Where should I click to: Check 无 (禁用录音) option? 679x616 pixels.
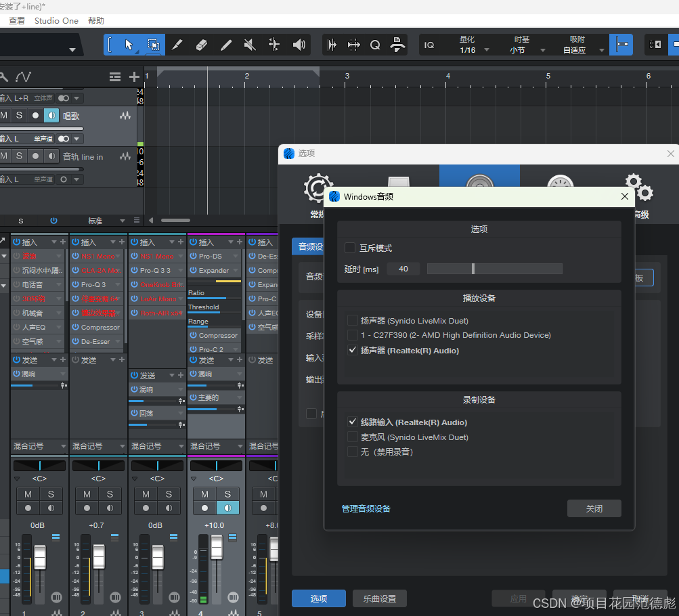pos(353,452)
